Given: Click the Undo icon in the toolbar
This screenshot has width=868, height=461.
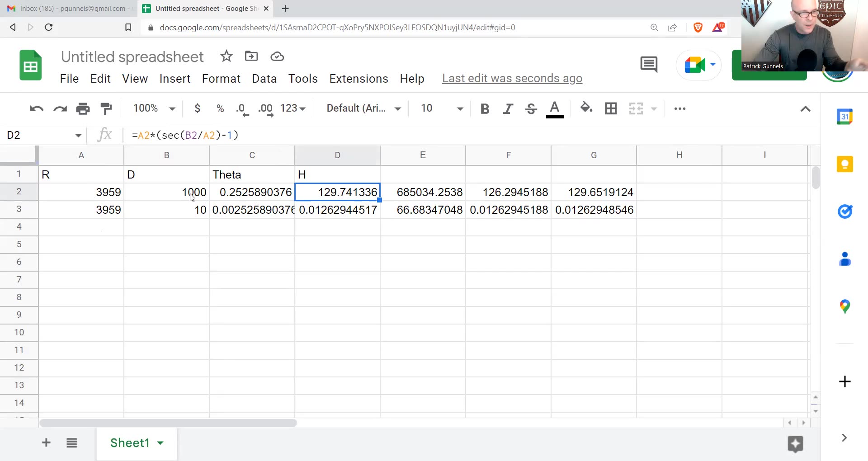Looking at the screenshot, I should [x=37, y=108].
